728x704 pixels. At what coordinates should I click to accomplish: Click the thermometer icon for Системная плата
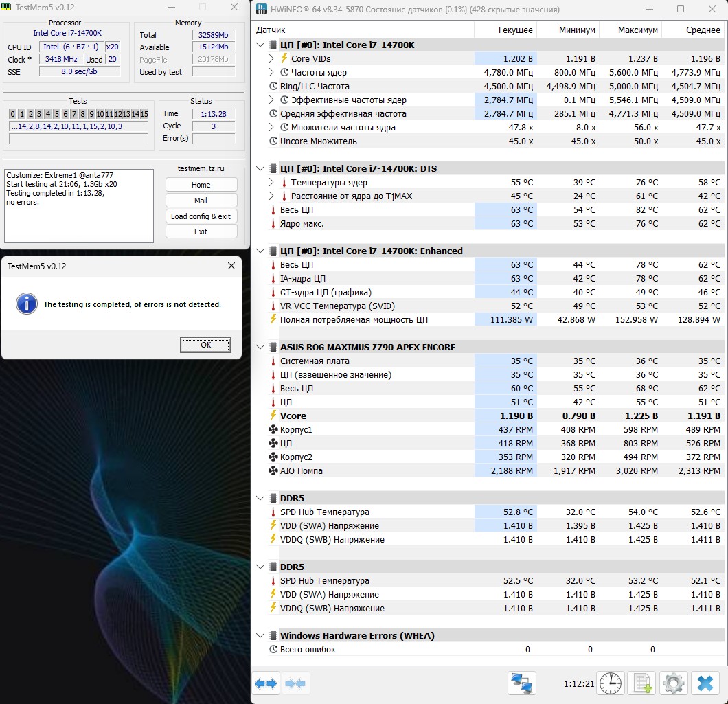click(x=273, y=361)
